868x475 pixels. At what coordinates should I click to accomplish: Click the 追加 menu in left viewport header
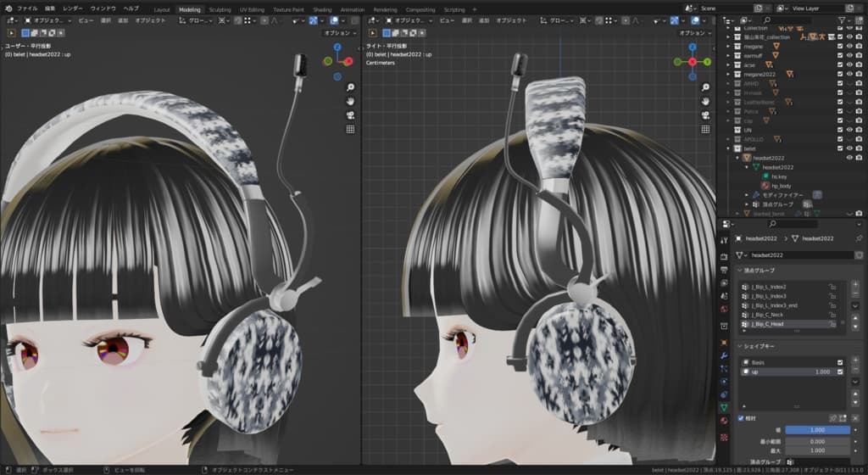point(124,20)
